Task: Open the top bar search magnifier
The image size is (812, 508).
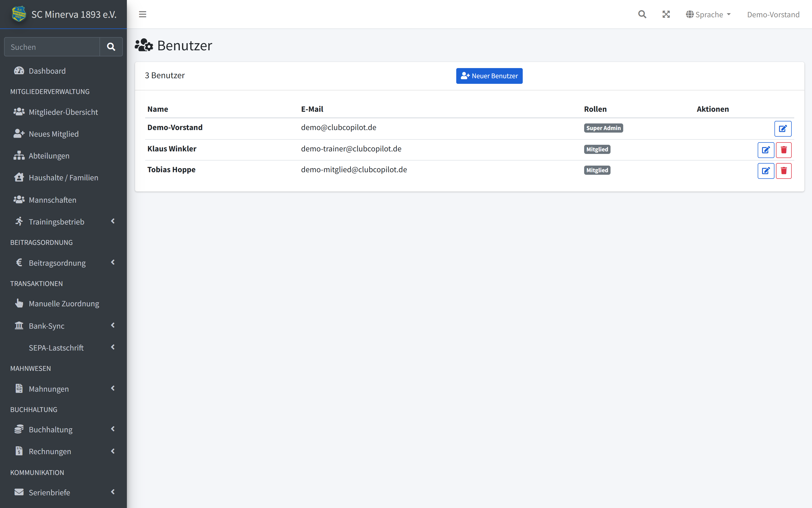Action: (642, 14)
